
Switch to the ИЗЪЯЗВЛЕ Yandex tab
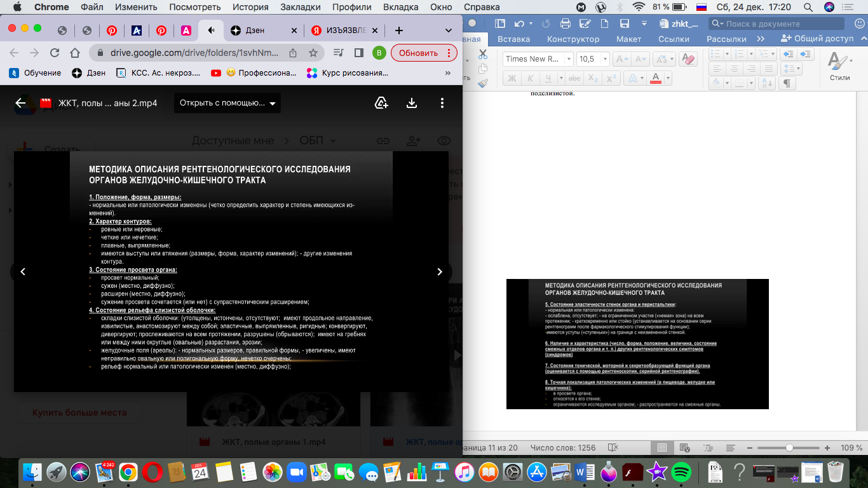[345, 30]
